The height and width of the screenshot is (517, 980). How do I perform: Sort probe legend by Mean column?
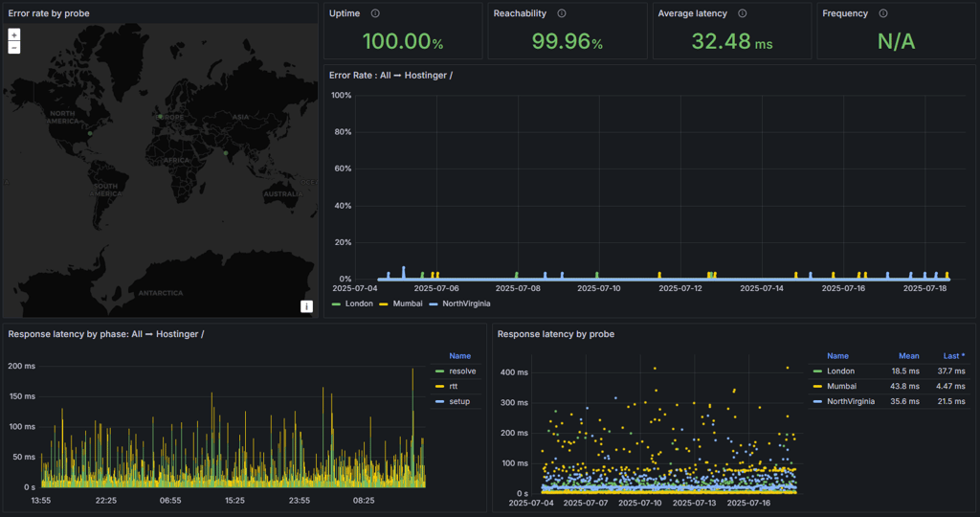coord(909,356)
